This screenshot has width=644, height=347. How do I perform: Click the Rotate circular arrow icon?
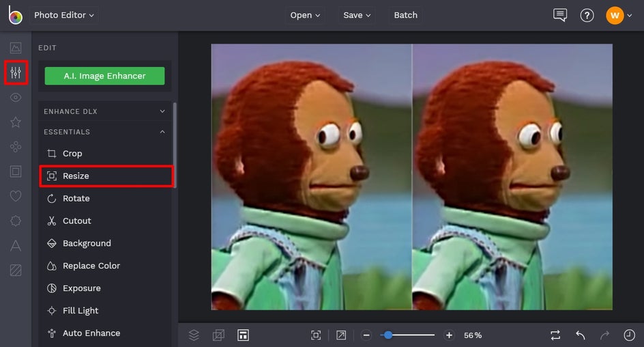[x=52, y=199]
